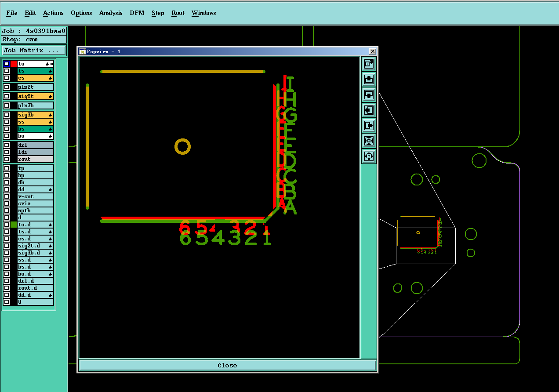The width and height of the screenshot is (559, 392).
Task: Click the Step: cam label
Action: tap(34, 39)
